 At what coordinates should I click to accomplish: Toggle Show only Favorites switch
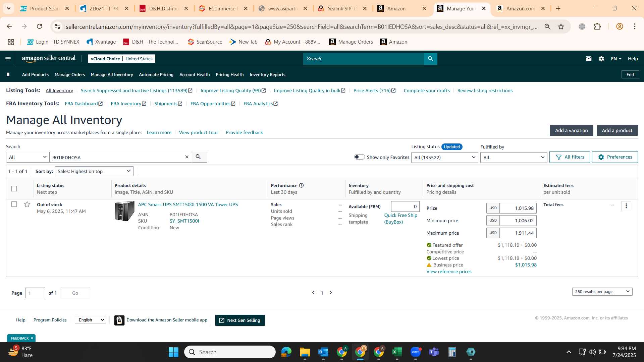point(359,157)
